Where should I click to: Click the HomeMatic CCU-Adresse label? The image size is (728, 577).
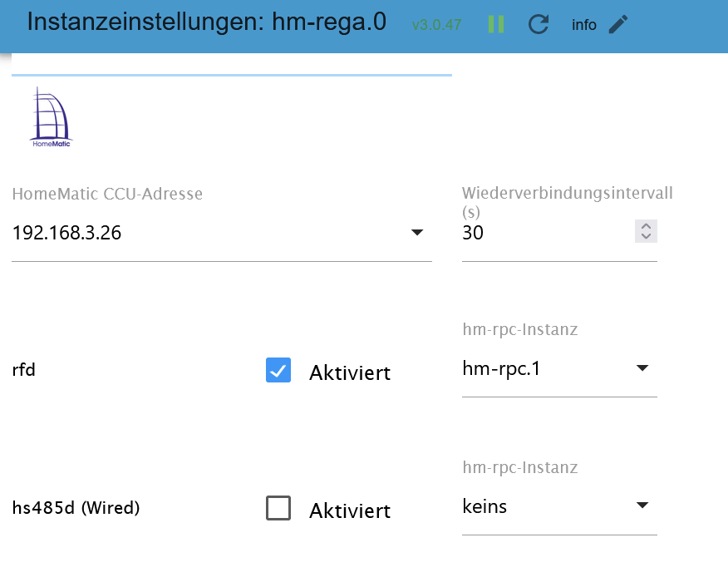click(107, 194)
